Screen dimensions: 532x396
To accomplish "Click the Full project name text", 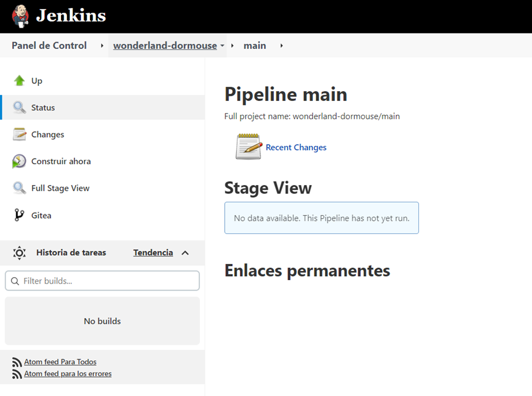I will pos(312,116).
